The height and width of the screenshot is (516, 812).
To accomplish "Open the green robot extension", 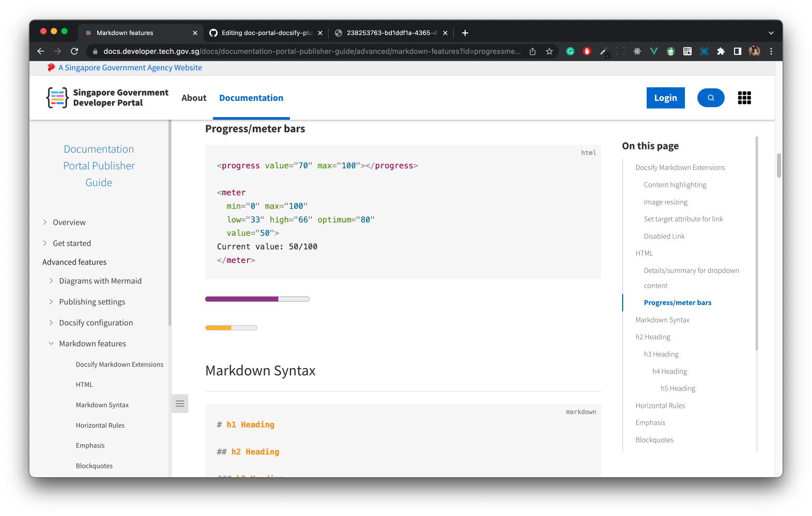I will pos(671,51).
